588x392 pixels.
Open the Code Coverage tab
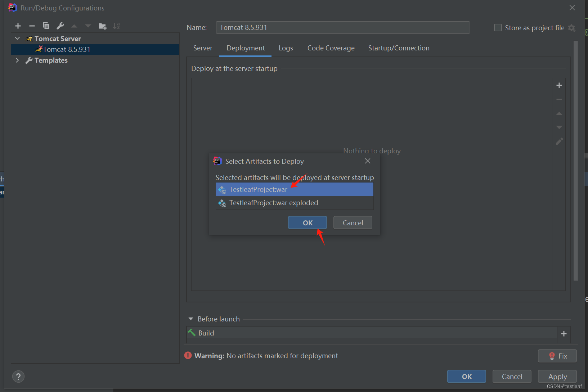(x=331, y=48)
